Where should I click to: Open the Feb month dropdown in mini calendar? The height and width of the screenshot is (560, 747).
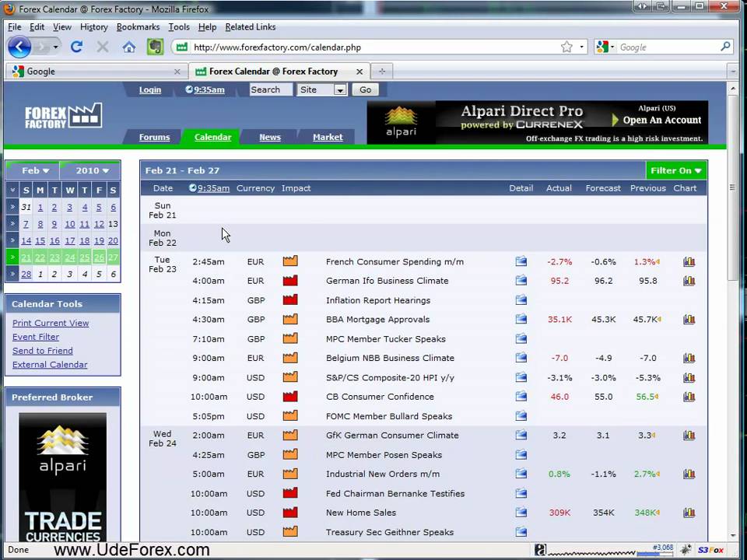coord(35,170)
